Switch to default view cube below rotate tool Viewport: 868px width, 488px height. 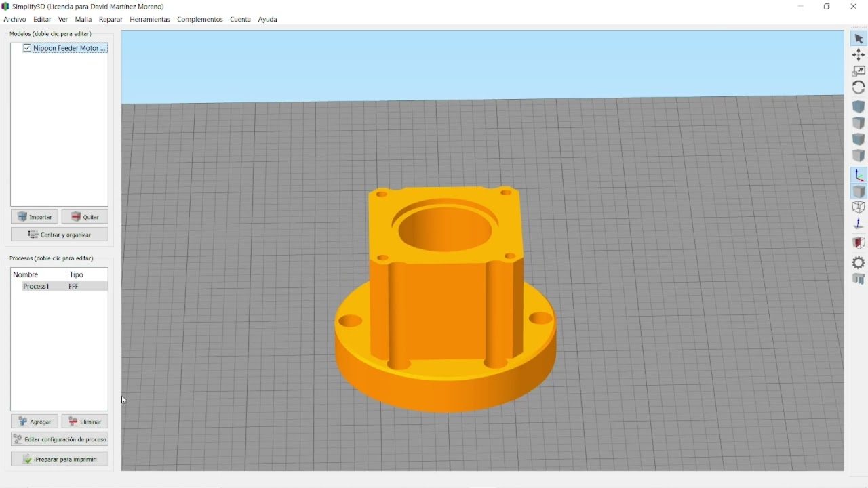pos(859,107)
